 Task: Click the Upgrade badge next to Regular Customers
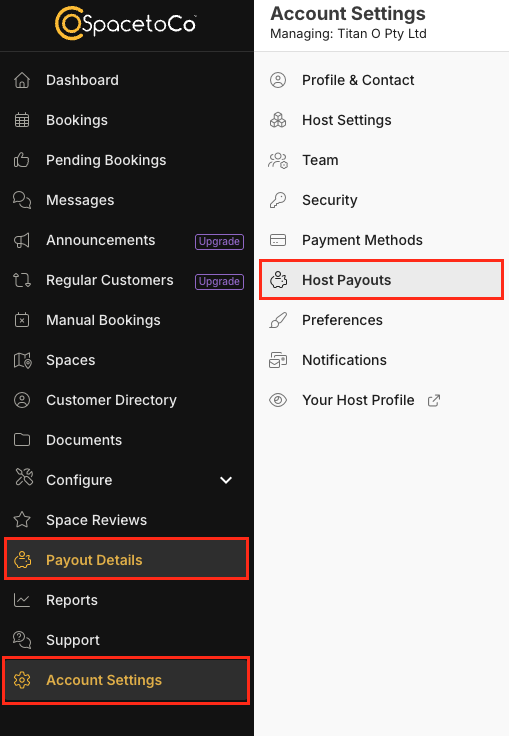(x=219, y=281)
